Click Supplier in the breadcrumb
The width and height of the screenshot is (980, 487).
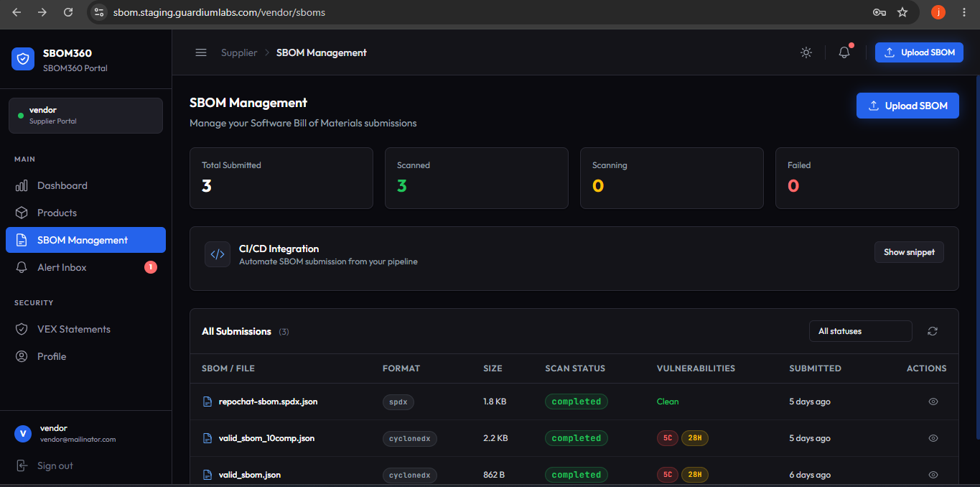tap(239, 52)
